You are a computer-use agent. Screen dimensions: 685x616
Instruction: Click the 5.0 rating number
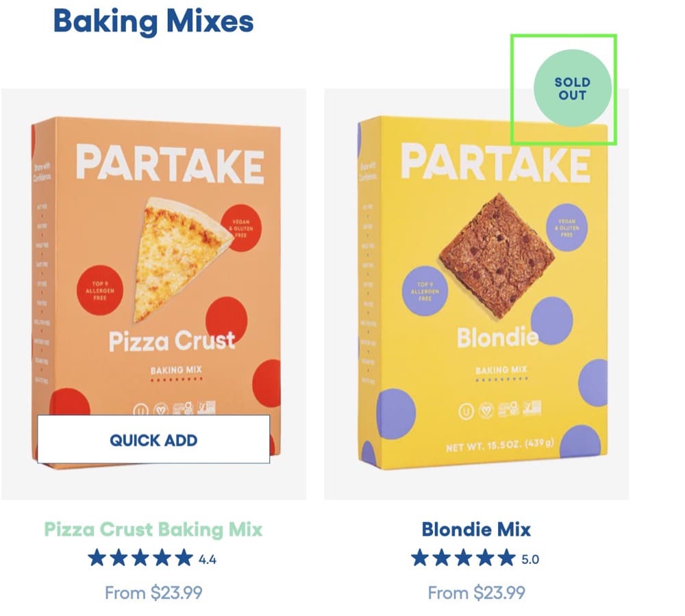[530, 560]
